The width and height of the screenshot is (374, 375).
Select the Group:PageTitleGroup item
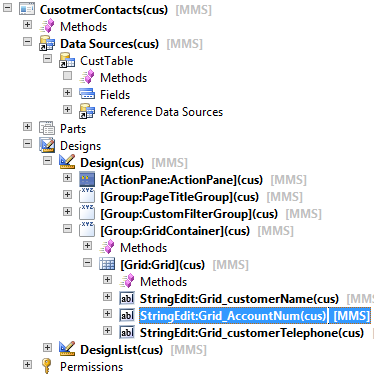[x=180, y=197]
